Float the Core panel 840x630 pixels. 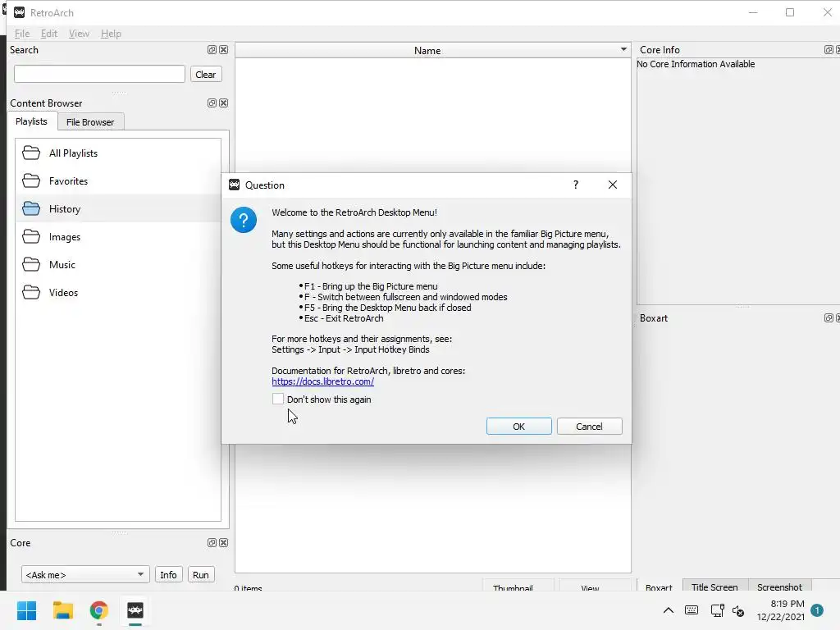coord(212,543)
